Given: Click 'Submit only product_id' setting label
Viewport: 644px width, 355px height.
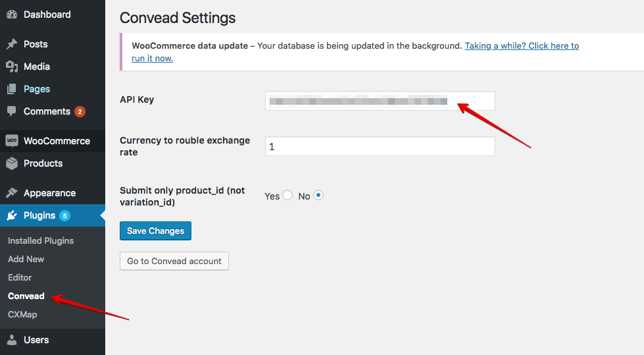Looking at the screenshot, I should pos(182,196).
